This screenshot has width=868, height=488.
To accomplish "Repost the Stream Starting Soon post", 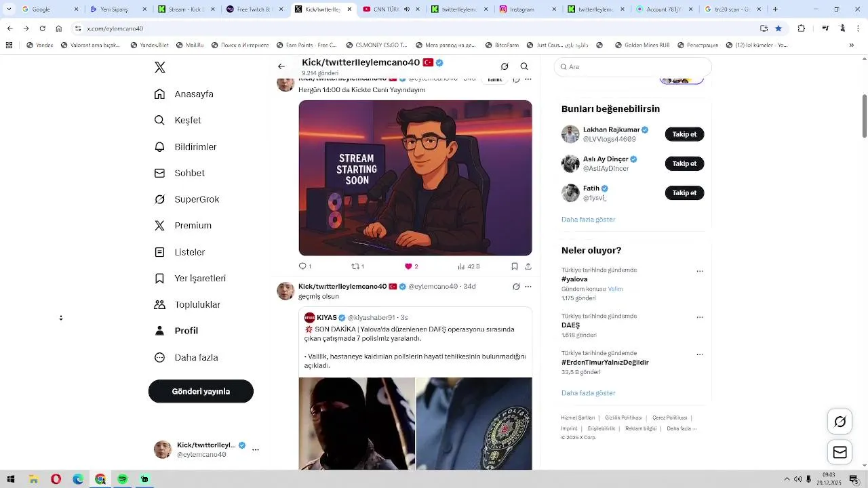I will 357,266.
